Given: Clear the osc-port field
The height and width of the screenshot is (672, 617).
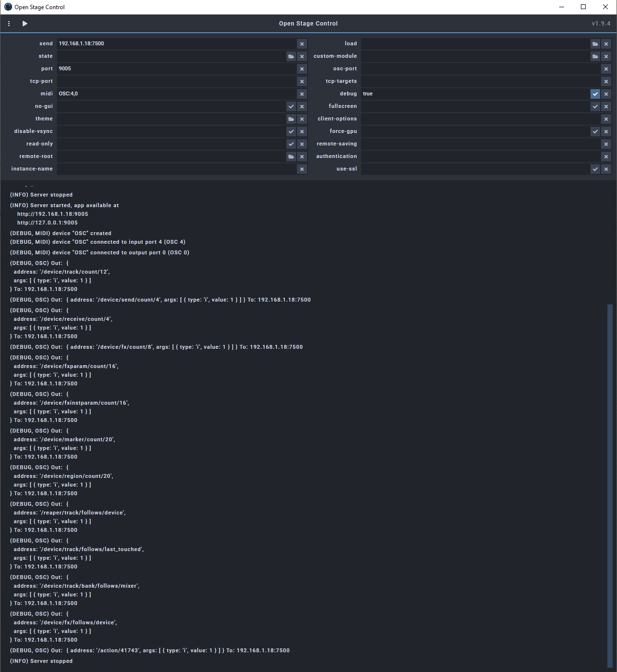Looking at the screenshot, I should (x=606, y=69).
